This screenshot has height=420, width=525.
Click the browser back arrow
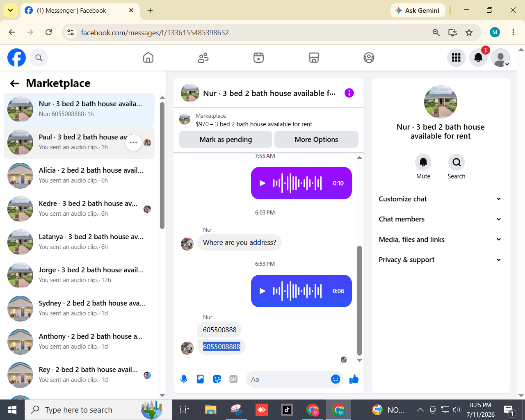tap(12, 32)
